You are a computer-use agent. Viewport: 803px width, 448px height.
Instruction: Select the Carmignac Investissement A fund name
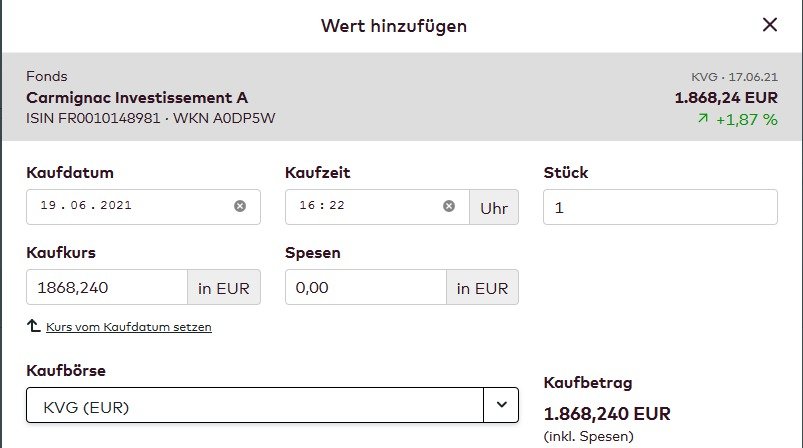(137, 98)
